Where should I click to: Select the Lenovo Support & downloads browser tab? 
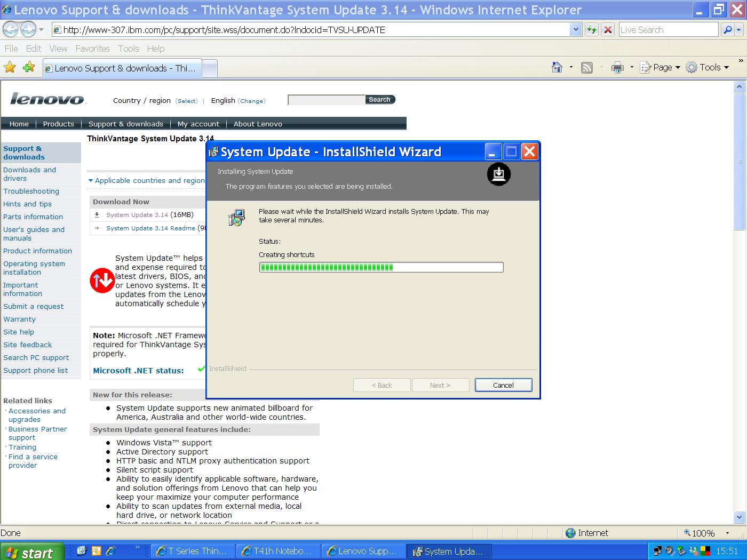122,68
